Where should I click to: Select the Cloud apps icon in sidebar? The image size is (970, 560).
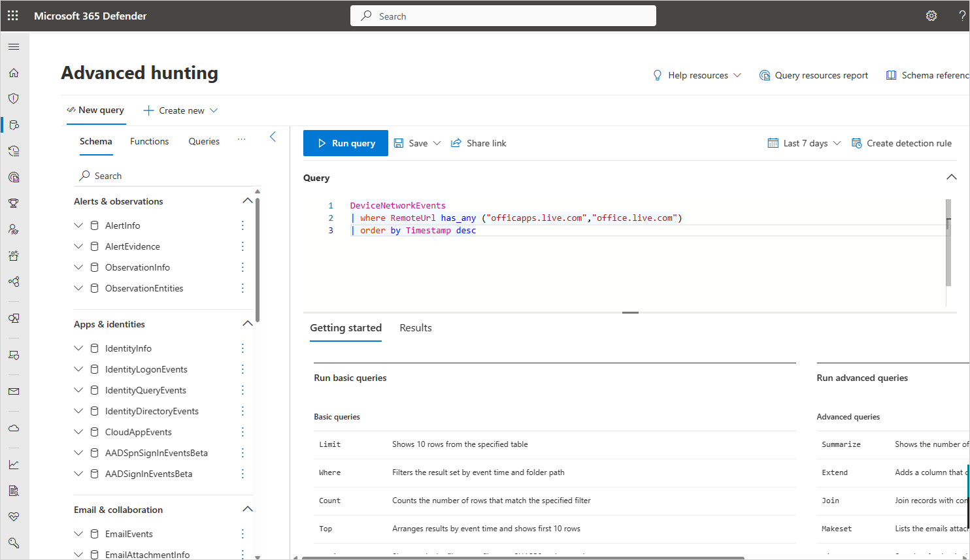click(12, 428)
